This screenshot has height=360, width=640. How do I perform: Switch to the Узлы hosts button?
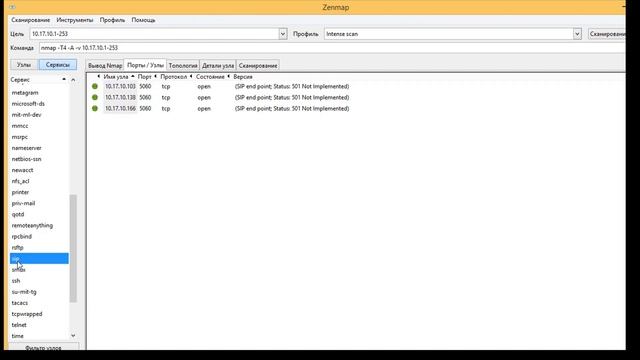(x=24, y=65)
